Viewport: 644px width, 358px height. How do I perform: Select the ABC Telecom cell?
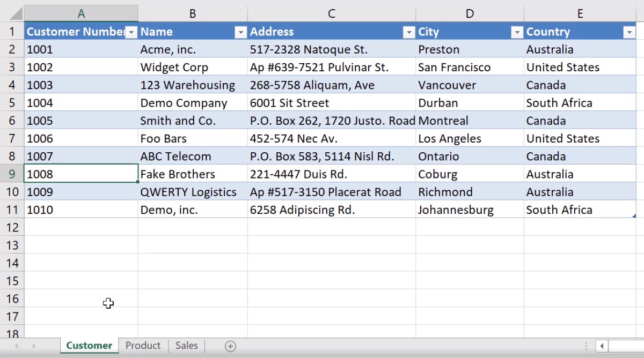[x=193, y=156]
